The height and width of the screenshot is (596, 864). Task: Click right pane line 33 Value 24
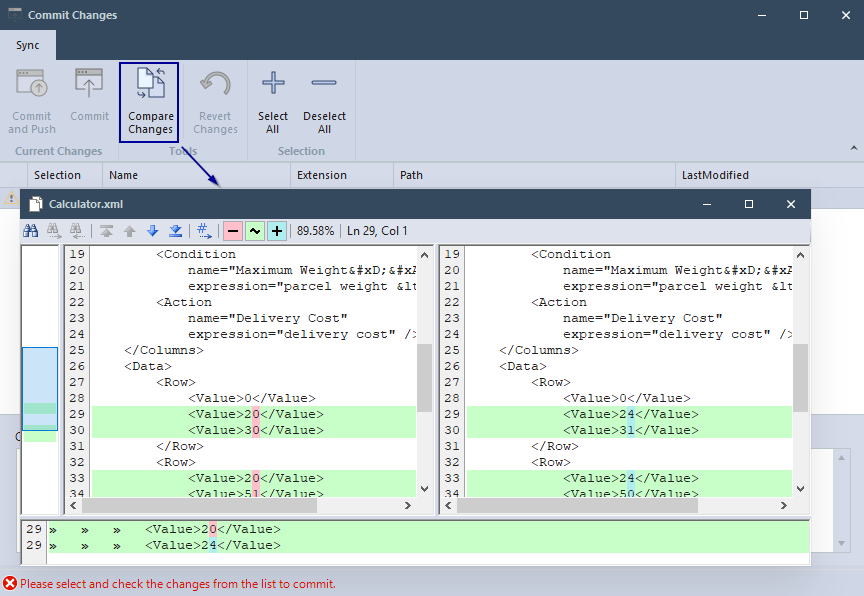(630, 478)
